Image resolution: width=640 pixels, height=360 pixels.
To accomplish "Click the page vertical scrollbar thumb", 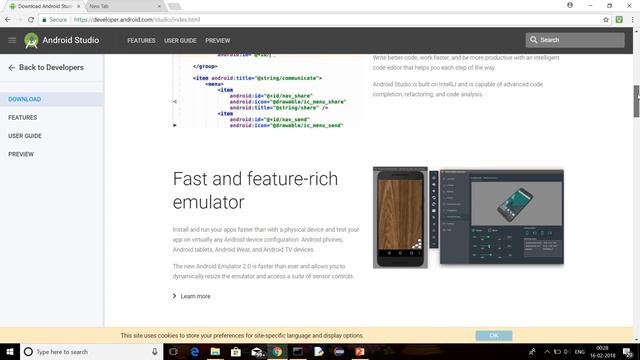I will pos(636,101).
